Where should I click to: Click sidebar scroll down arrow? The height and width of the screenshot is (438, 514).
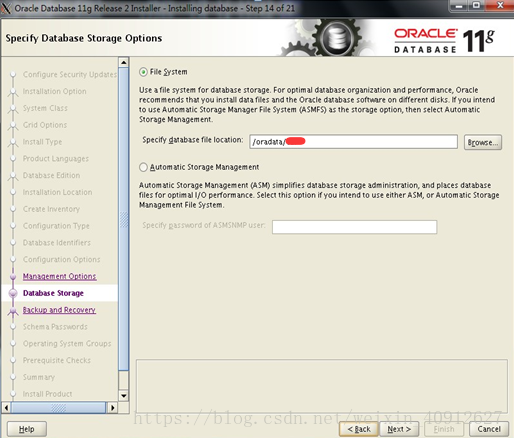(x=124, y=396)
